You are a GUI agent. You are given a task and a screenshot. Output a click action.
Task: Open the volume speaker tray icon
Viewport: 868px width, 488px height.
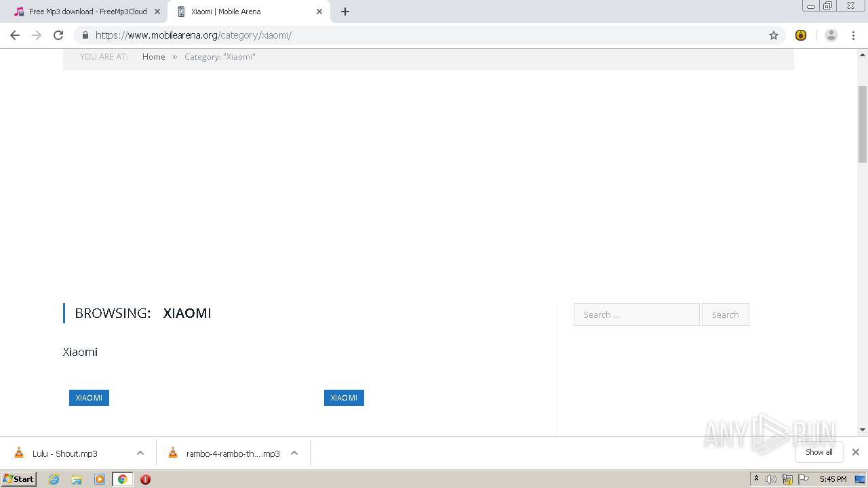(771, 479)
